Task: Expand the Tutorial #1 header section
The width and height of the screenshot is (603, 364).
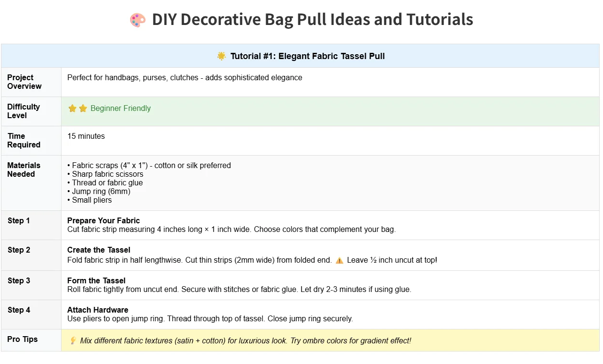Action: pyautogui.click(x=301, y=56)
